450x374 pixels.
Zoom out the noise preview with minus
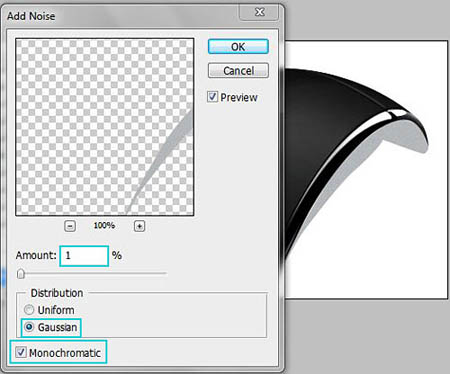click(x=70, y=226)
